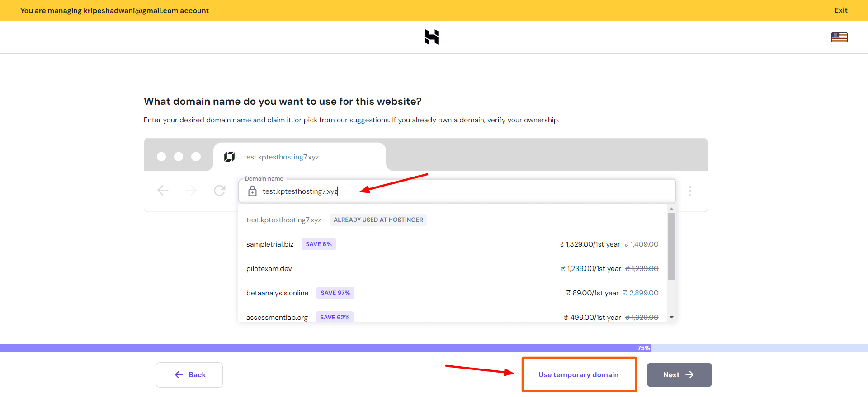868x397 pixels.
Task: Choose sampletrial.biz from the suggestions
Action: coord(270,244)
